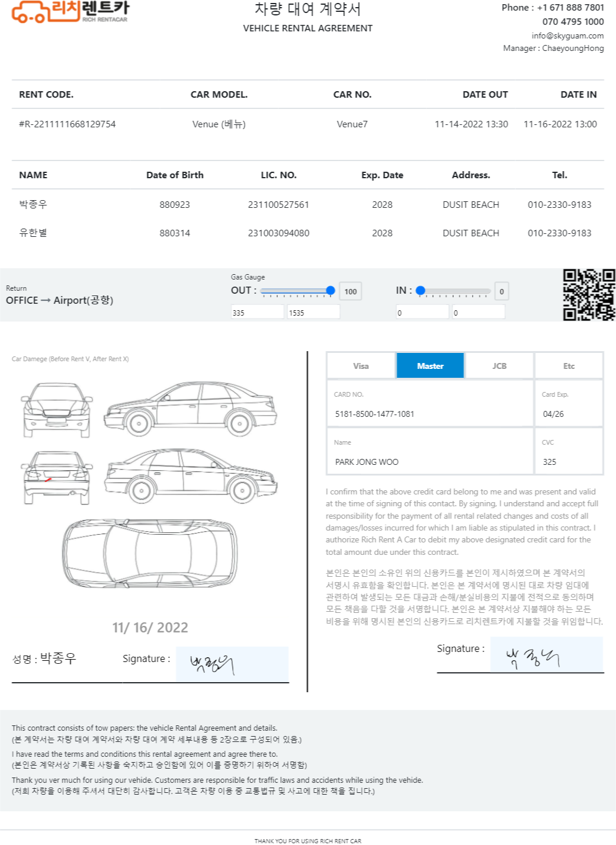This screenshot has width=616, height=845.
Task: Click the upper side view car diagram
Action: (190, 409)
